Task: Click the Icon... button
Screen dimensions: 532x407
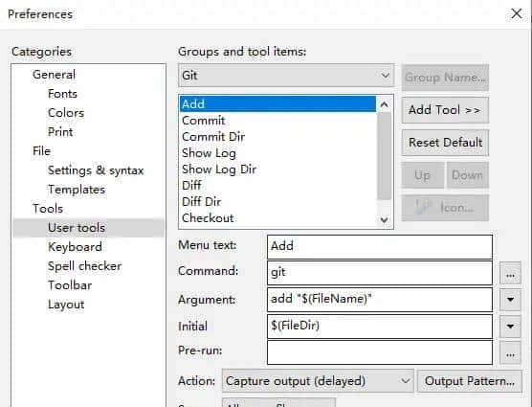Action: (x=445, y=208)
